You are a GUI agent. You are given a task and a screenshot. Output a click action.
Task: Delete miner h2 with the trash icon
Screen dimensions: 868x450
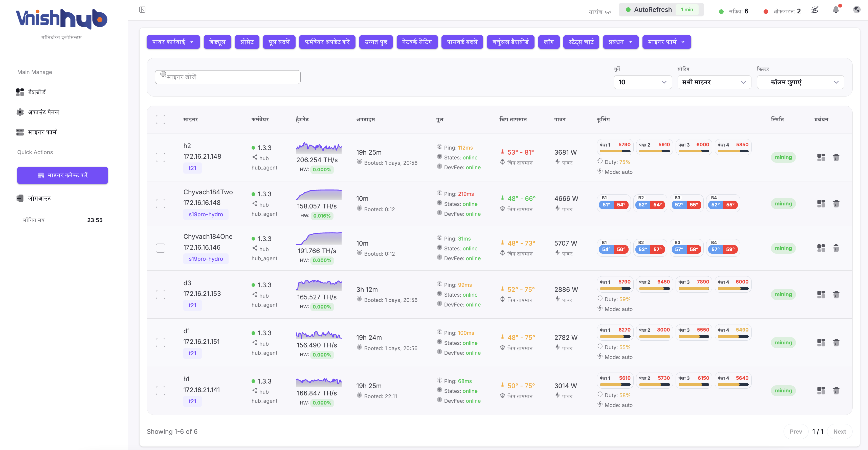tap(836, 157)
